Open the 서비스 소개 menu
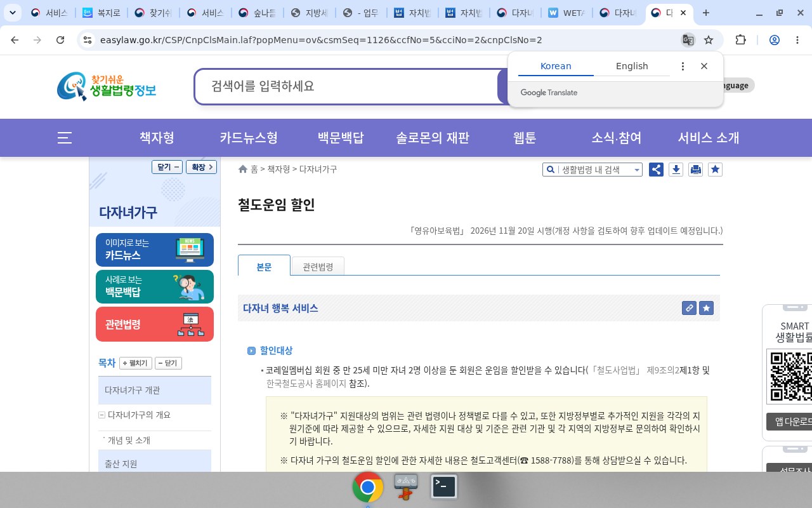This screenshot has width=812, height=508. tap(709, 138)
